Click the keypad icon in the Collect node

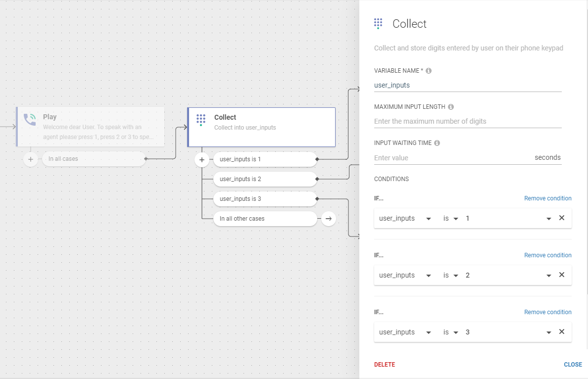click(200, 120)
